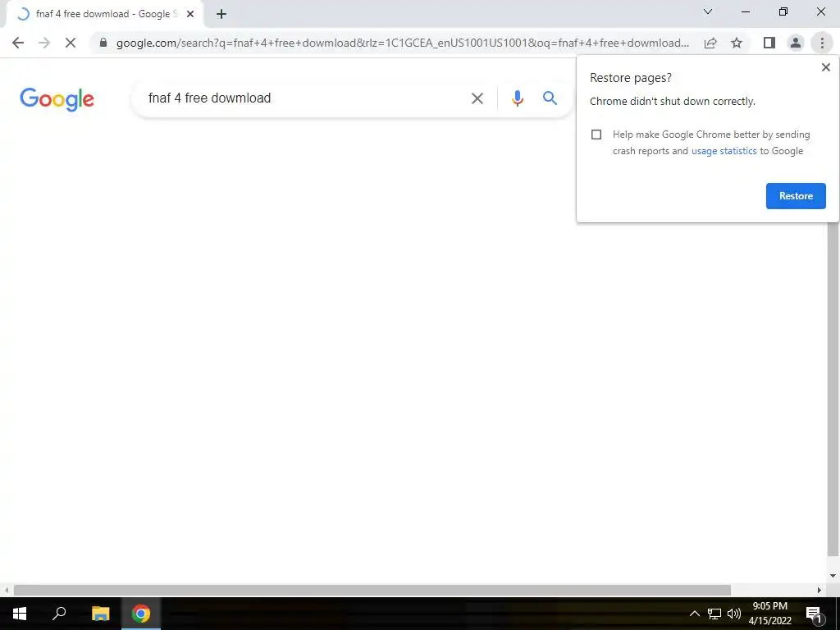Clear the Google search box text
This screenshot has height=630, width=840.
(477, 98)
